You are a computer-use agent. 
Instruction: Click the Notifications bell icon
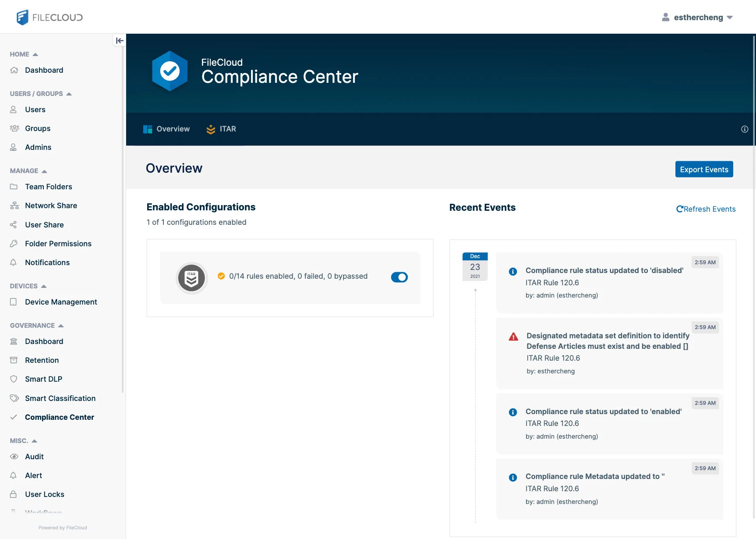pos(14,262)
